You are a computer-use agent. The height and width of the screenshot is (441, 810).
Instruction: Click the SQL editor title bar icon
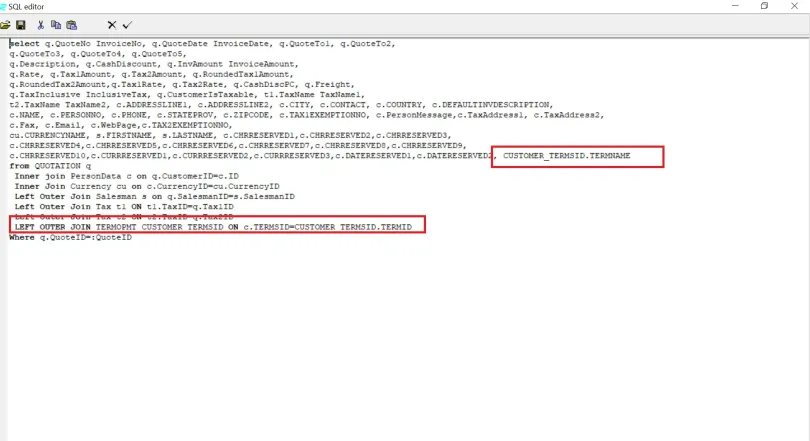click(x=4, y=6)
